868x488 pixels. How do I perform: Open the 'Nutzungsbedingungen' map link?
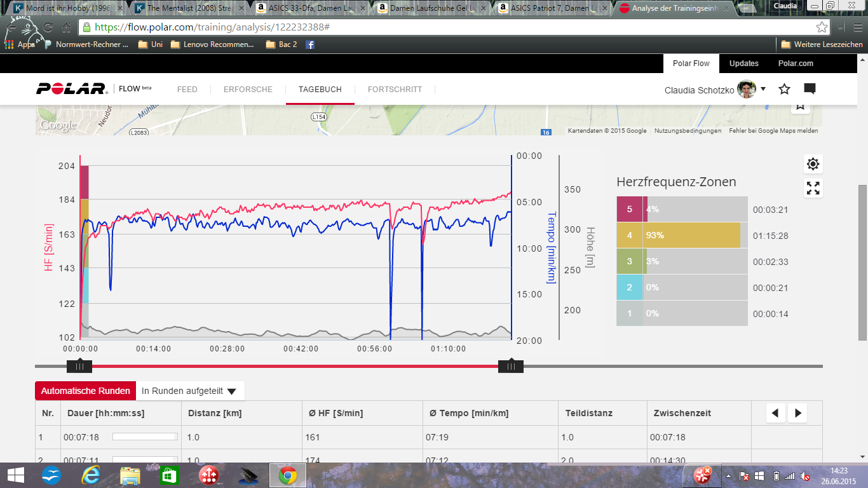[x=688, y=131]
